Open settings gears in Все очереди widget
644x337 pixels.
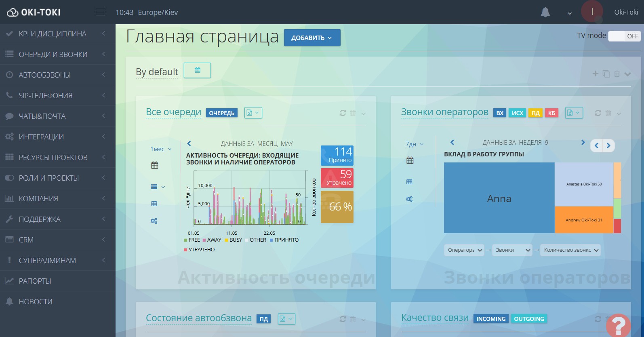pos(154,221)
